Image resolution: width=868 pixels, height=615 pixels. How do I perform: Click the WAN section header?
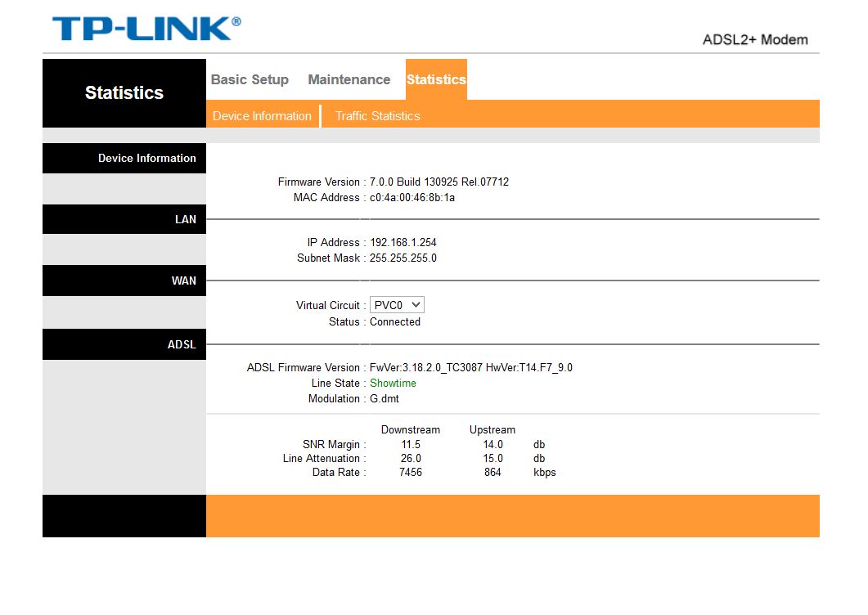pyautogui.click(x=183, y=281)
